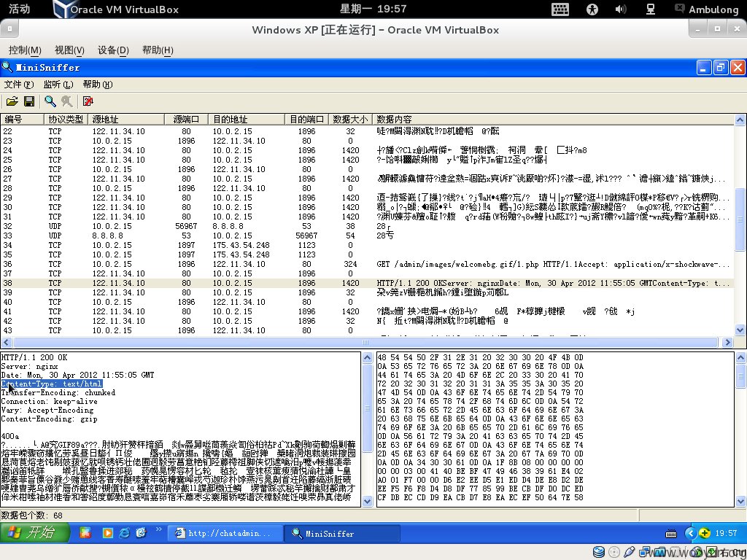The image size is (747, 560).
Task: Open the accessibility menu in the top bar
Action: tap(592, 9)
